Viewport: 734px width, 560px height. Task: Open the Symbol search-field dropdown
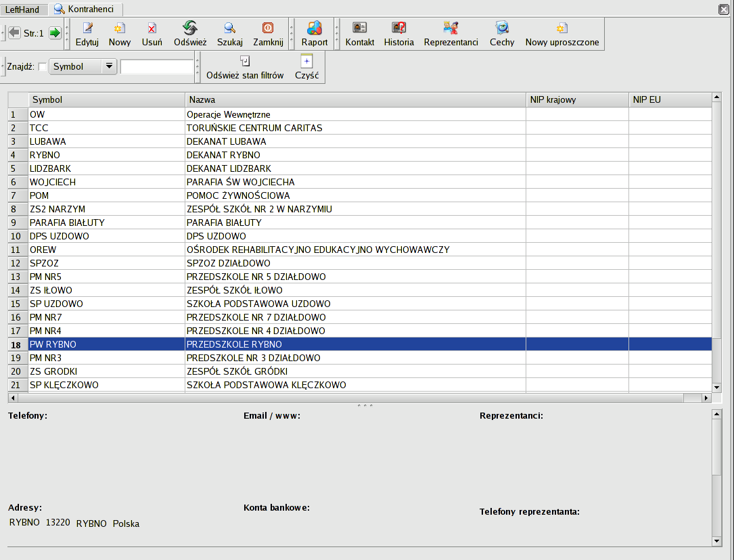[x=83, y=66]
